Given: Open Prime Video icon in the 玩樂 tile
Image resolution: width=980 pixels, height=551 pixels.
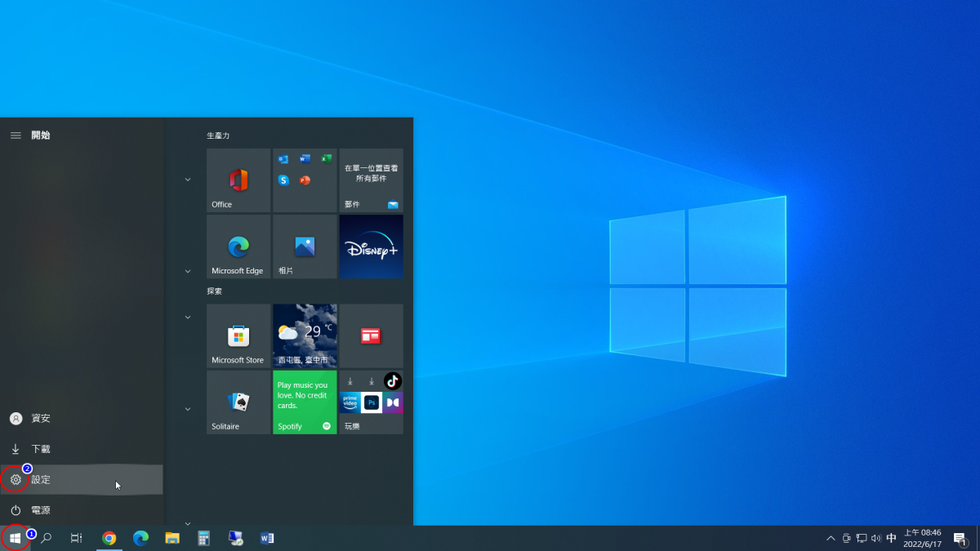Looking at the screenshot, I should 350,402.
